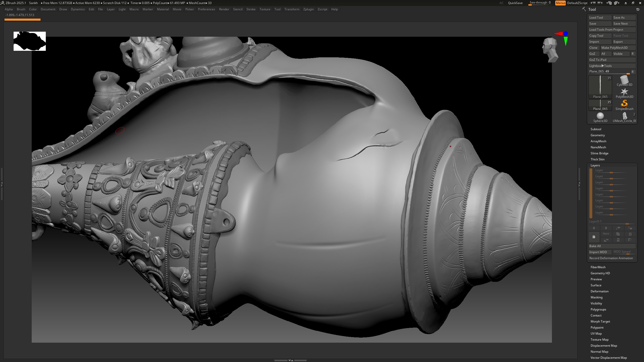Screen dimensions: 644x362
Task: Click the Bake All button
Action: click(x=612, y=246)
